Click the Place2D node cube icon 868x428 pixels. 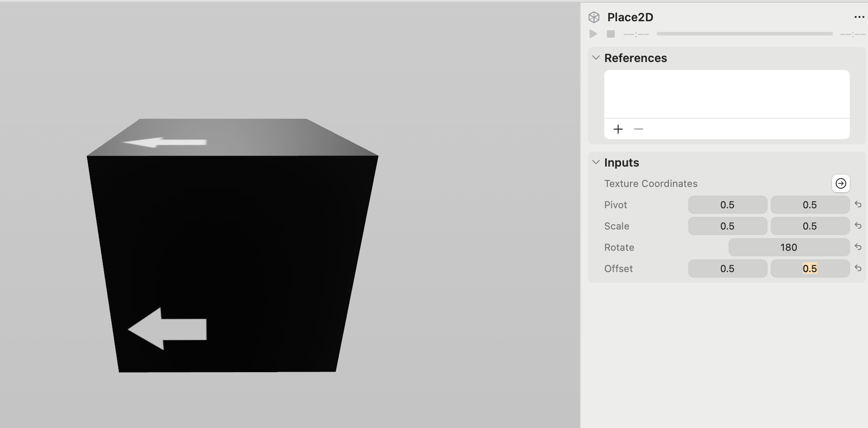pos(594,17)
